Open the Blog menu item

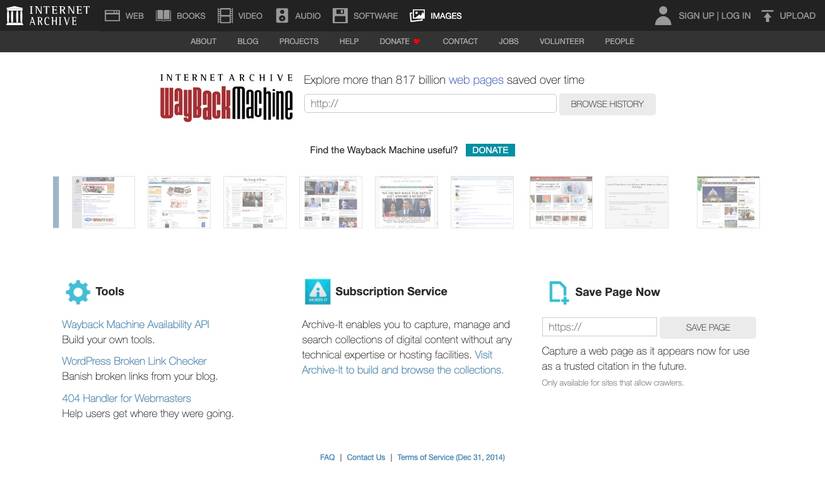pyautogui.click(x=247, y=41)
